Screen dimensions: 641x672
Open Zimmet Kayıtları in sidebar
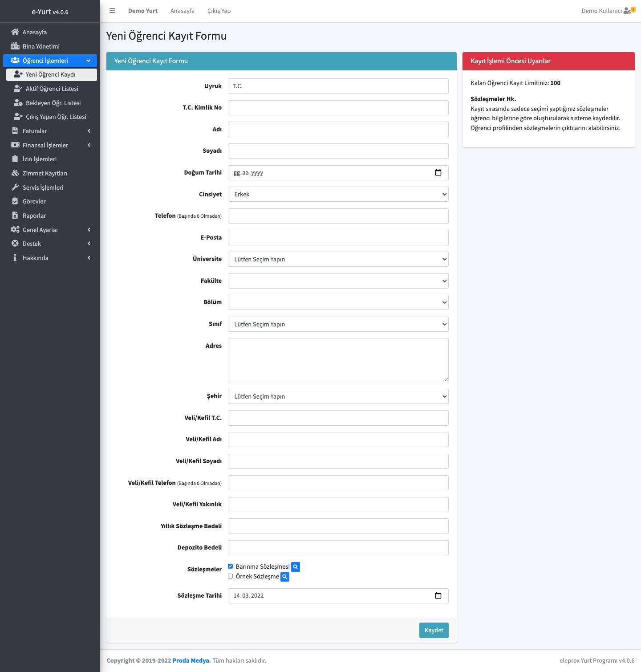(x=45, y=173)
